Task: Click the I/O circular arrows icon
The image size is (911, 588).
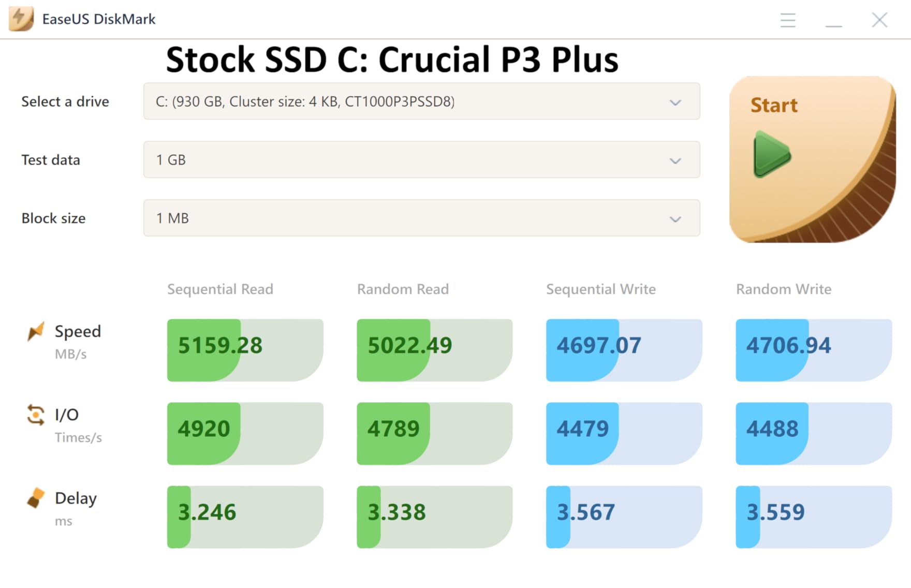Action: tap(34, 415)
